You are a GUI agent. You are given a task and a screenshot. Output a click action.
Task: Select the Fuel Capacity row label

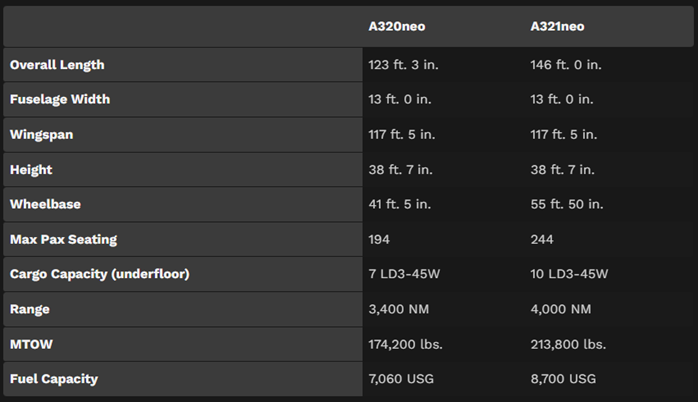click(x=54, y=379)
